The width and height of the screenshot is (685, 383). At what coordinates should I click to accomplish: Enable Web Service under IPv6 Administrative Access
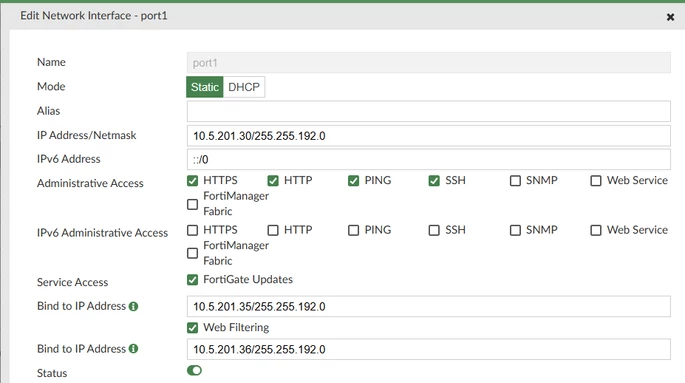[595, 230]
